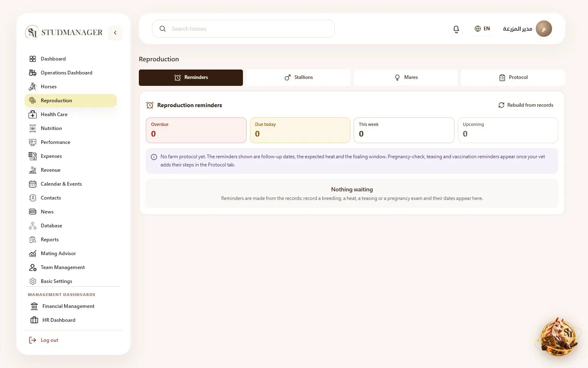Viewport: 588px width, 368px height.
Task: Click the Health Care medical kit icon
Action: [x=33, y=114]
